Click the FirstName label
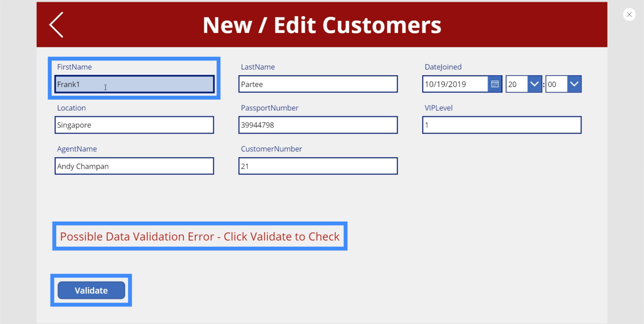644x324 pixels. coord(74,67)
